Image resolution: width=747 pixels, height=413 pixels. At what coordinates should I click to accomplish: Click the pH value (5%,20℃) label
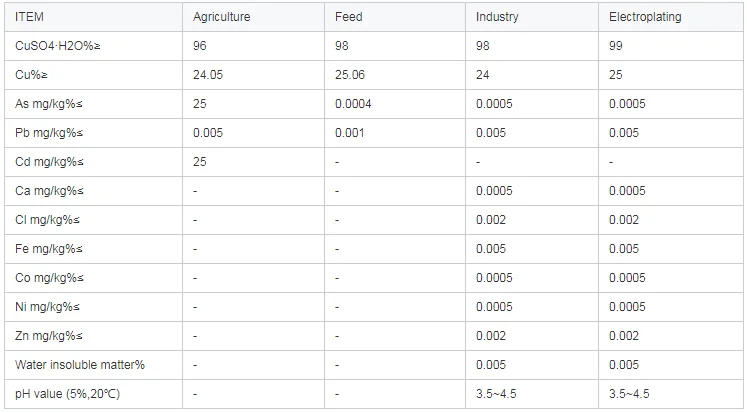click(67, 395)
